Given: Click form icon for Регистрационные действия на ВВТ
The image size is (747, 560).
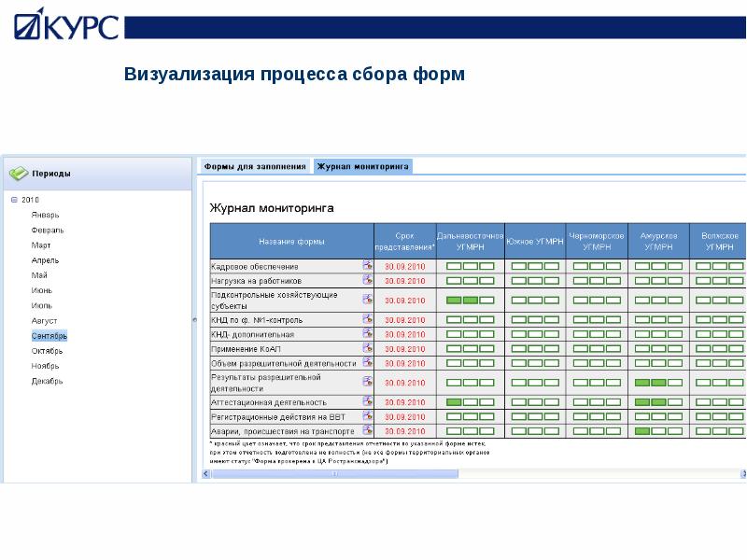Looking at the screenshot, I should (367, 414).
